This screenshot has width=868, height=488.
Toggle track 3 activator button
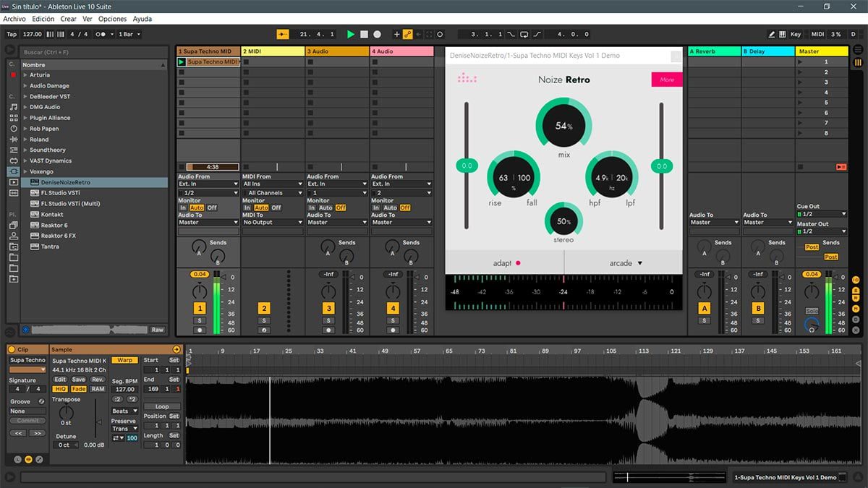[x=328, y=309]
